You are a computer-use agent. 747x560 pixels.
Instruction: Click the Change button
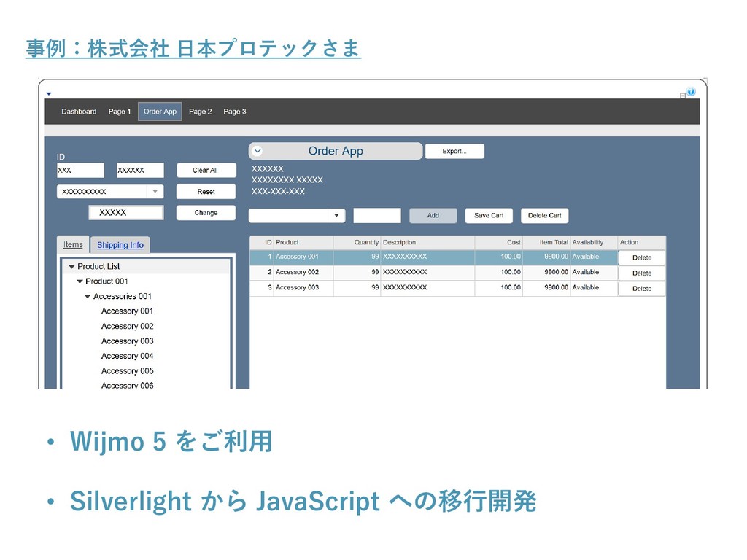206,213
